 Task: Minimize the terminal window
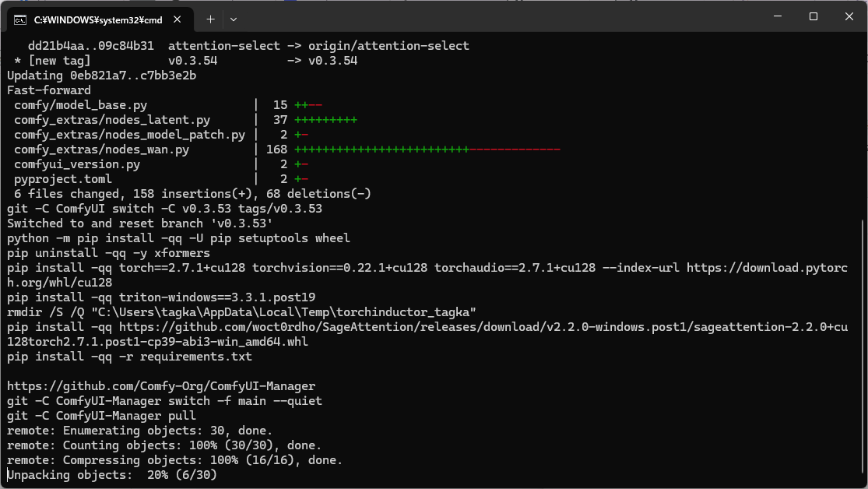click(775, 17)
